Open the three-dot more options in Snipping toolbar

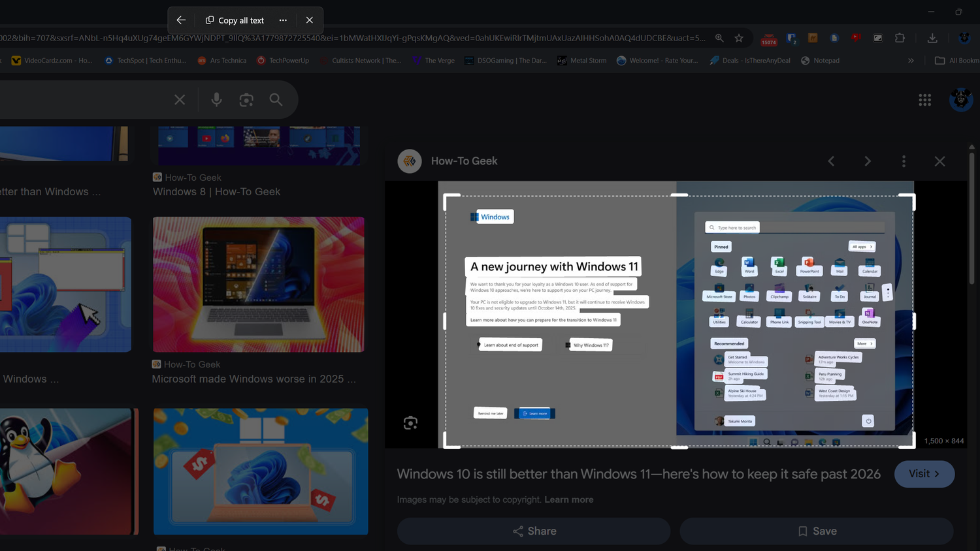[283, 20]
